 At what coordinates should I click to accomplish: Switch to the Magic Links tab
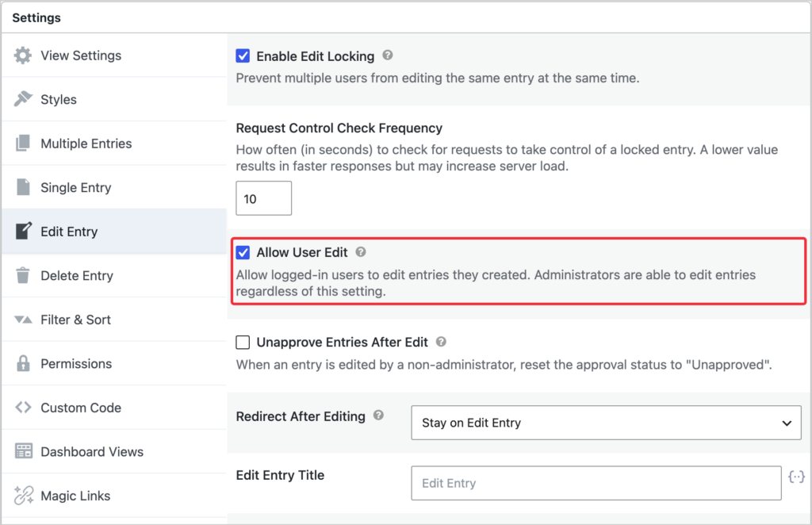click(x=114, y=496)
